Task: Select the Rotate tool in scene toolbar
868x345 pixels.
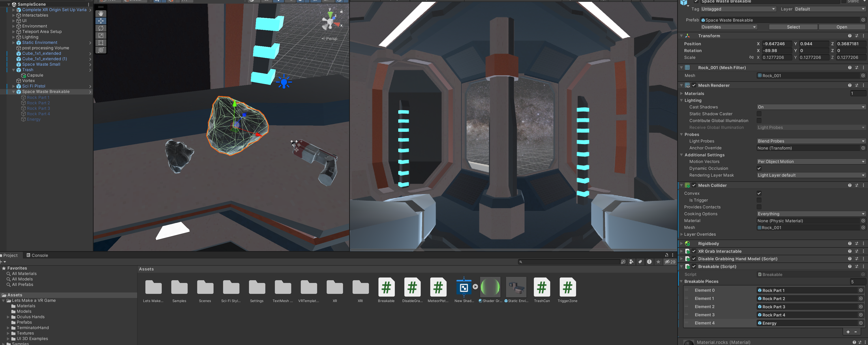Action: pos(101,28)
